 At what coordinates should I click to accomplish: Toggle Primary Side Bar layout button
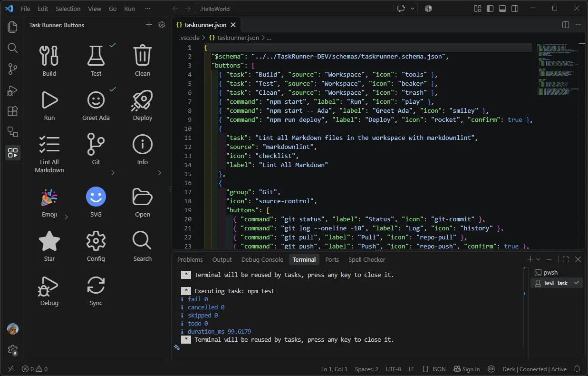[490, 9]
